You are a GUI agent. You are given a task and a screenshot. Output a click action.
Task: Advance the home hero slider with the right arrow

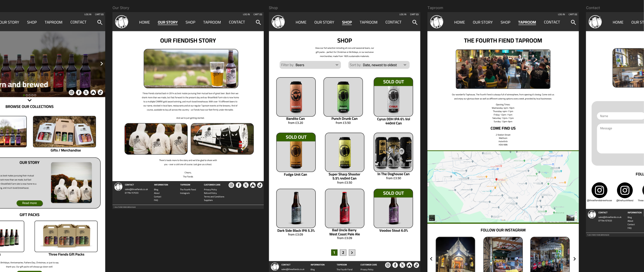pyautogui.click(x=101, y=64)
